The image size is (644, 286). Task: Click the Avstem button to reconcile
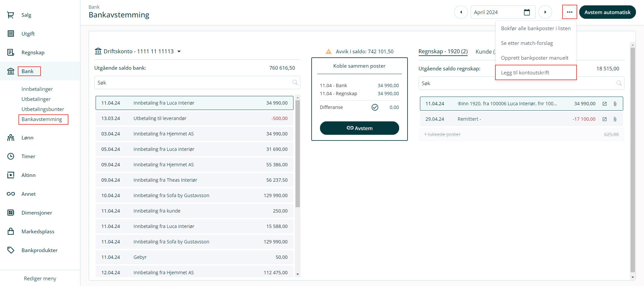359,128
